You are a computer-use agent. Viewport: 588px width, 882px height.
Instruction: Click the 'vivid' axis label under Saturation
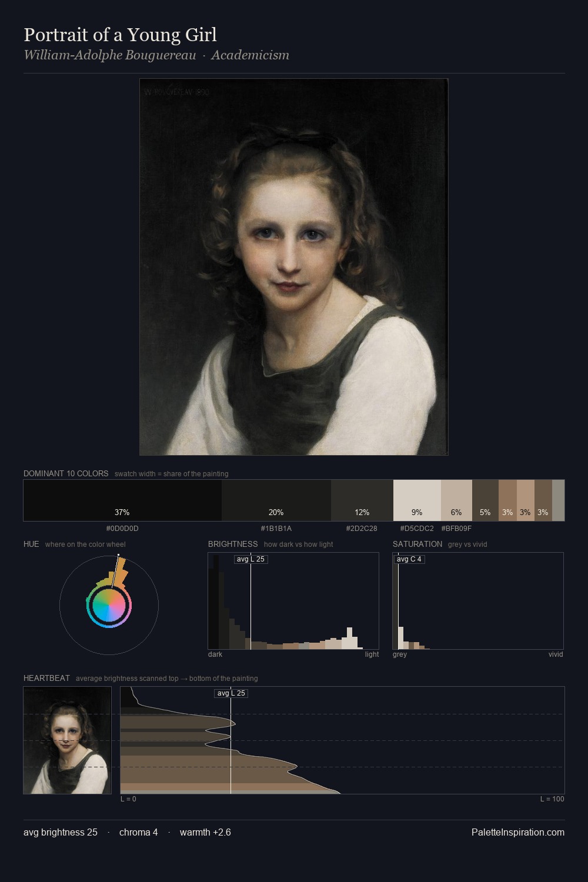click(556, 654)
